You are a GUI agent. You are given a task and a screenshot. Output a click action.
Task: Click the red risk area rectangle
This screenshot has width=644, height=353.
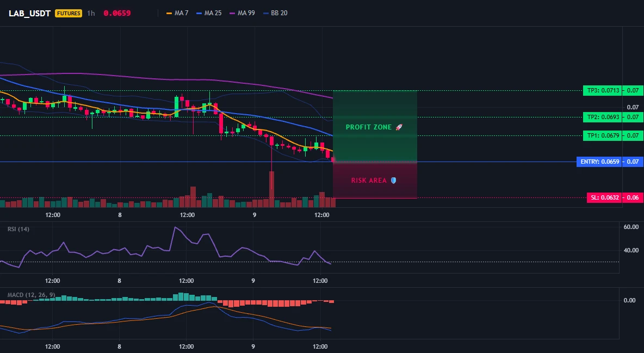pos(375,180)
